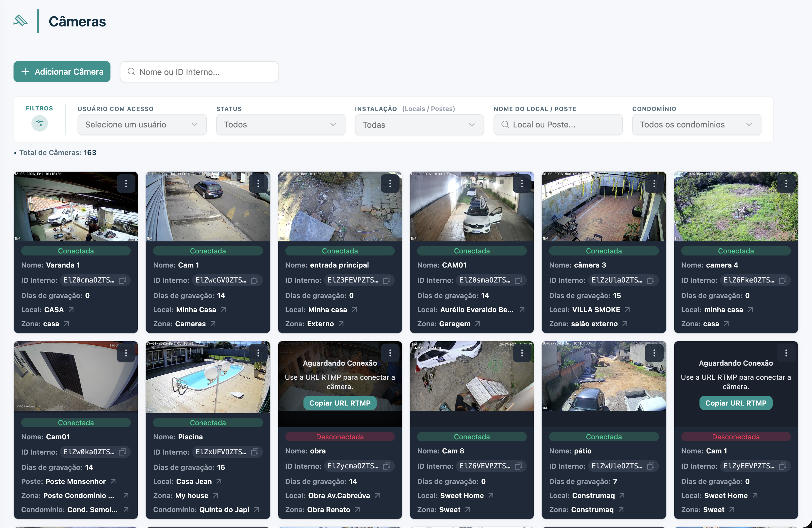Click Copiar URL RTMP on obra card

coord(340,403)
